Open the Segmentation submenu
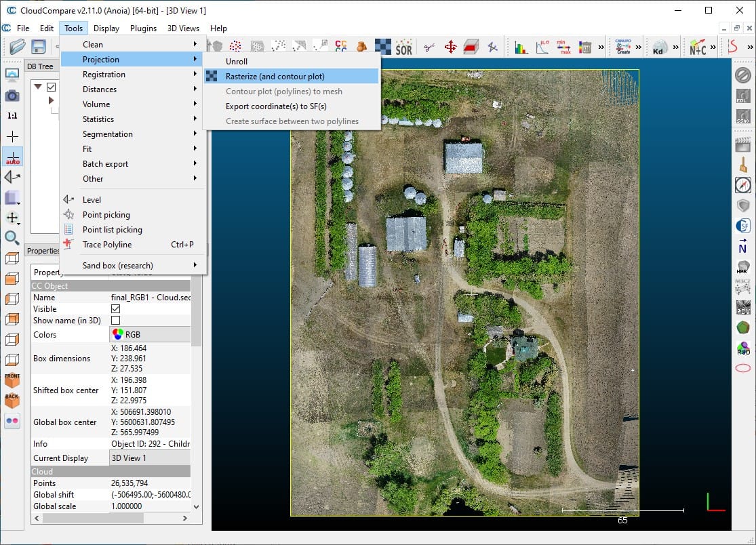 point(134,134)
